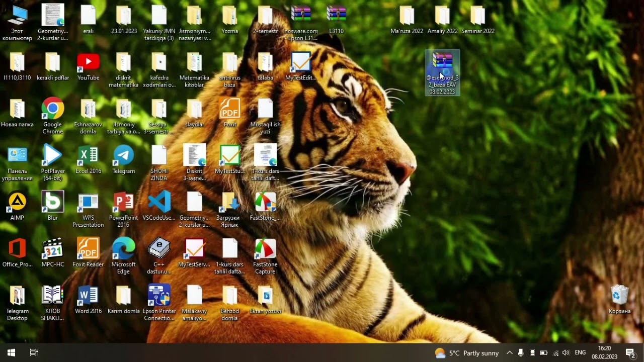Select the L3110 archive icon

[x=336, y=20]
